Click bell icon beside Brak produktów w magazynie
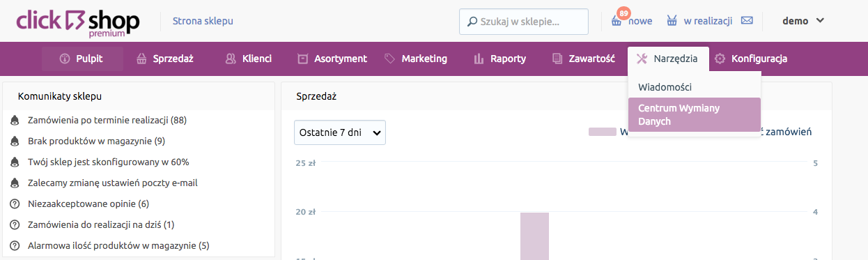This screenshot has width=868, height=260. [x=15, y=142]
